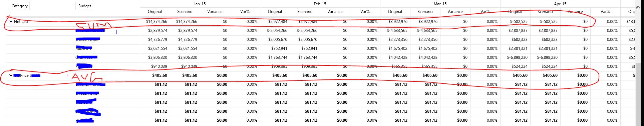Select Mar-15 Scenario cell $4,042,428
The width and height of the screenshot is (644, 126).
[425, 58]
